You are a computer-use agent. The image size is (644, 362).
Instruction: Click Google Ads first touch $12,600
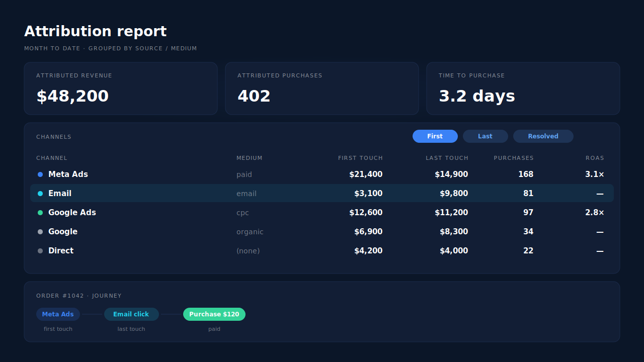click(366, 213)
